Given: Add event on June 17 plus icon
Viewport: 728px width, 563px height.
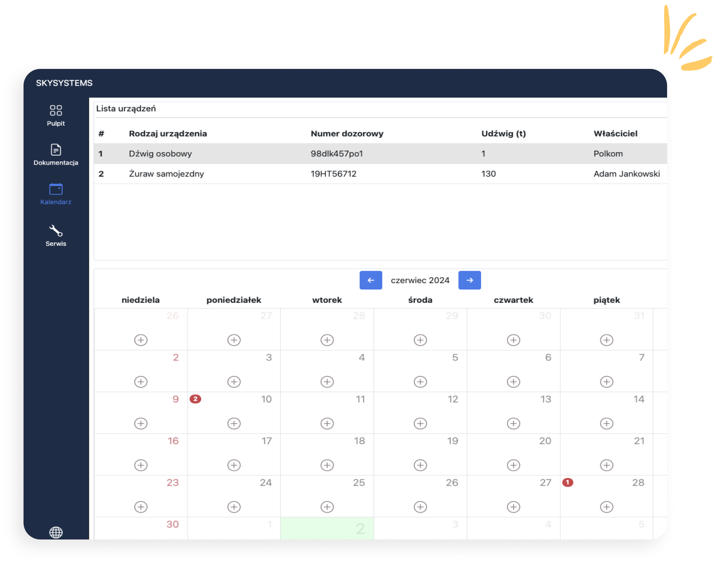Looking at the screenshot, I should point(234,465).
